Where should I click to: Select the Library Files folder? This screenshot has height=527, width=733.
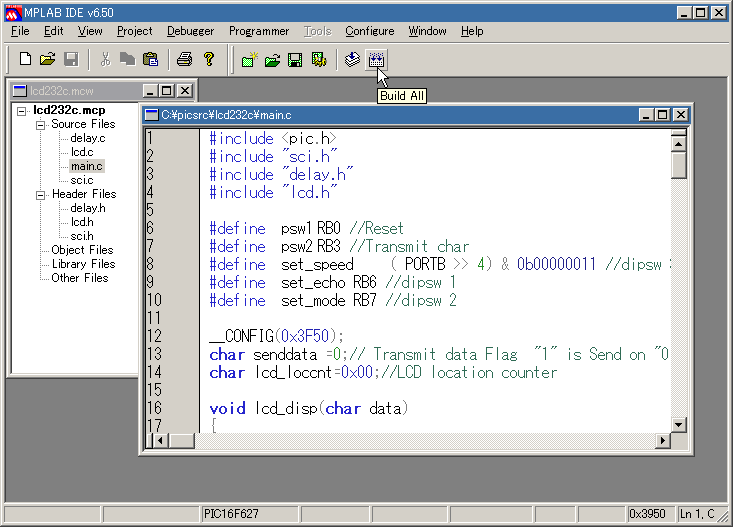click(x=84, y=264)
